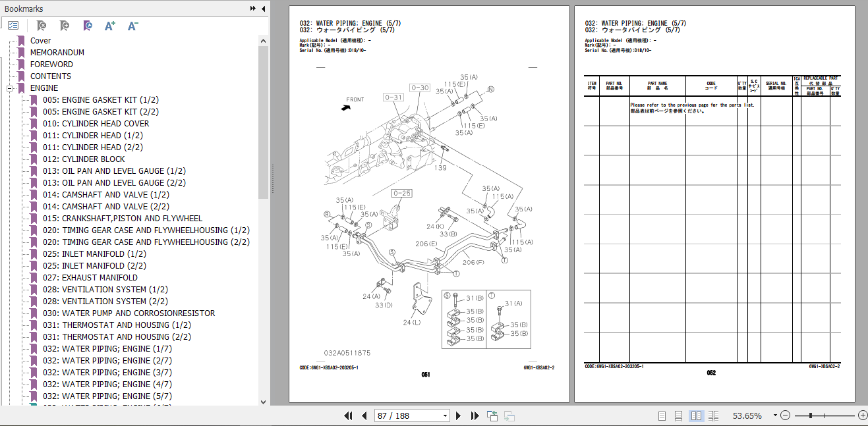Image resolution: width=868 pixels, height=426 pixels.
Task: Open 011: CYLINDER HEAD (2/2) bookmark
Action: [93, 147]
